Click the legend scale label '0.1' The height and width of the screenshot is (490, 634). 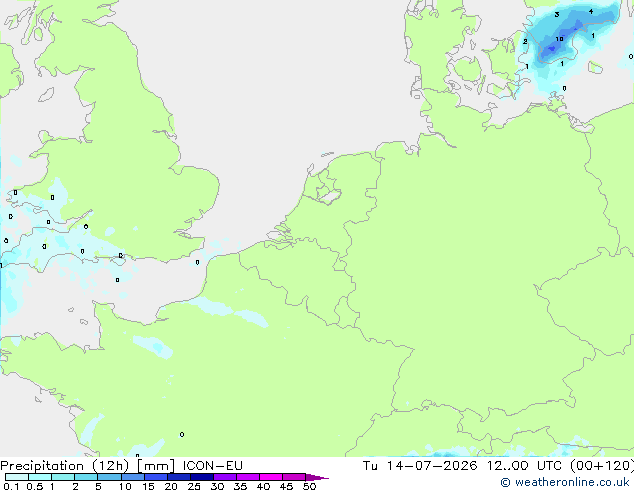11,486
